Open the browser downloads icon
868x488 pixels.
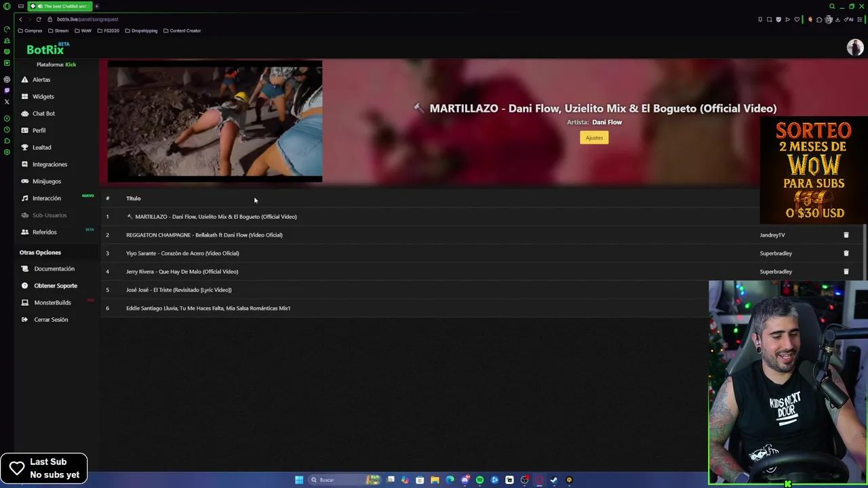point(837,20)
